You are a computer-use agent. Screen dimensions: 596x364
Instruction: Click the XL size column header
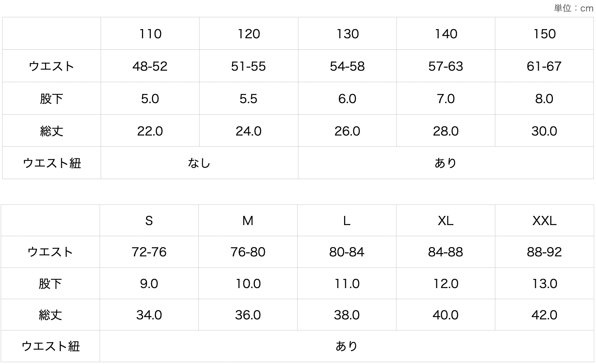(x=446, y=221)
